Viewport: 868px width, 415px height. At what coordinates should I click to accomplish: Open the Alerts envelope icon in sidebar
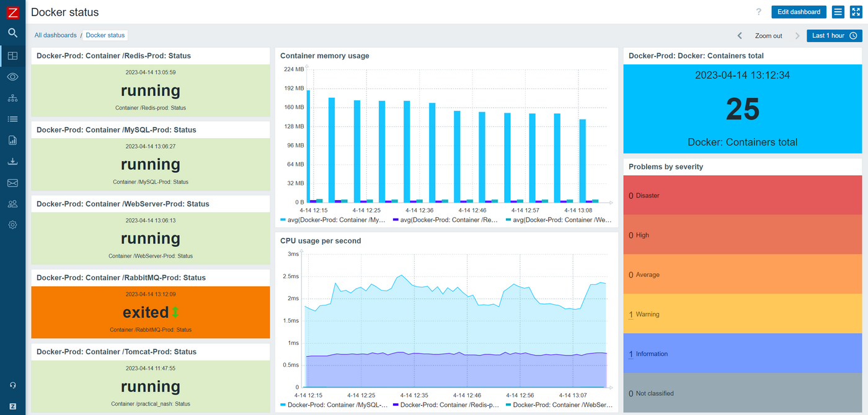(12, 183)
